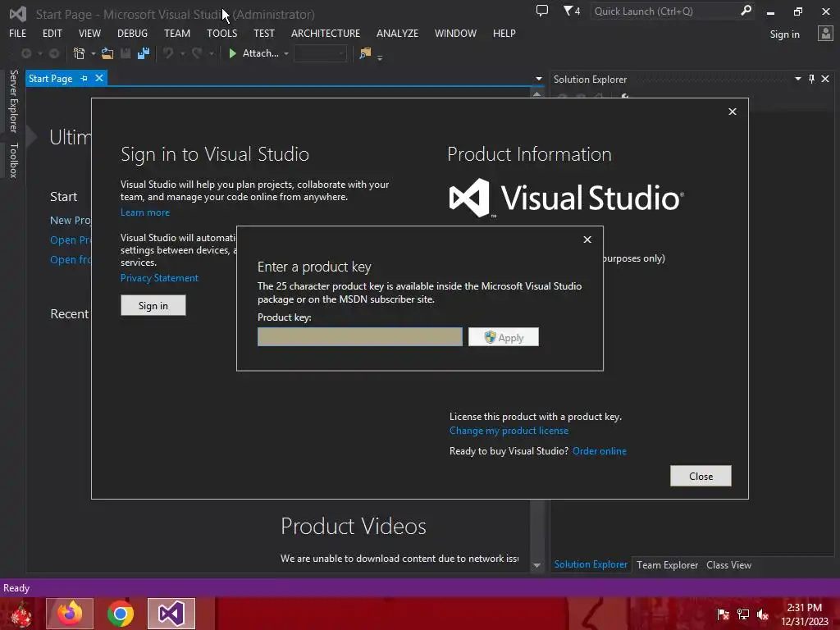Click the taskbar clock showing 2:31 PM
Screen dimensions: 840x630
pos(804,614)
